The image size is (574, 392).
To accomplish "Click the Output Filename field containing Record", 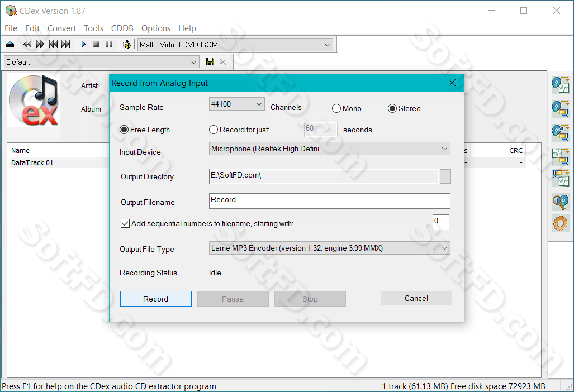I will [x=329, y=201].
